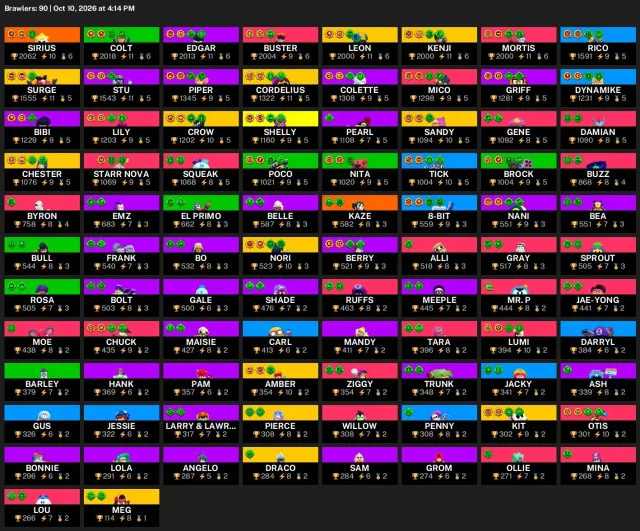Screen dimensions: 640x531
Task: Click the Lou brawler portrait icon
Action: tap(42, 499)
